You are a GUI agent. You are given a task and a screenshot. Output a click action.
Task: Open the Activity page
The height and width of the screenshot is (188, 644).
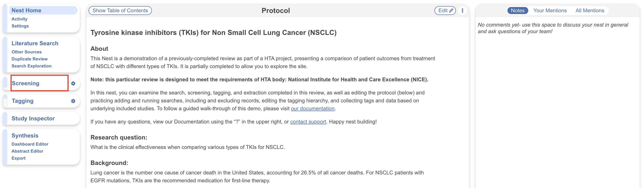coord(19,19)
